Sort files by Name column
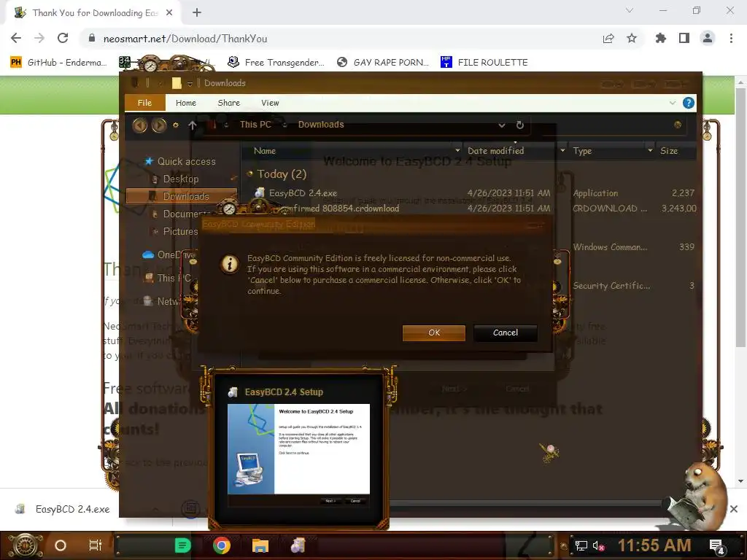The height and width of the screenshot is (560, 747). (x=265, y=151)
